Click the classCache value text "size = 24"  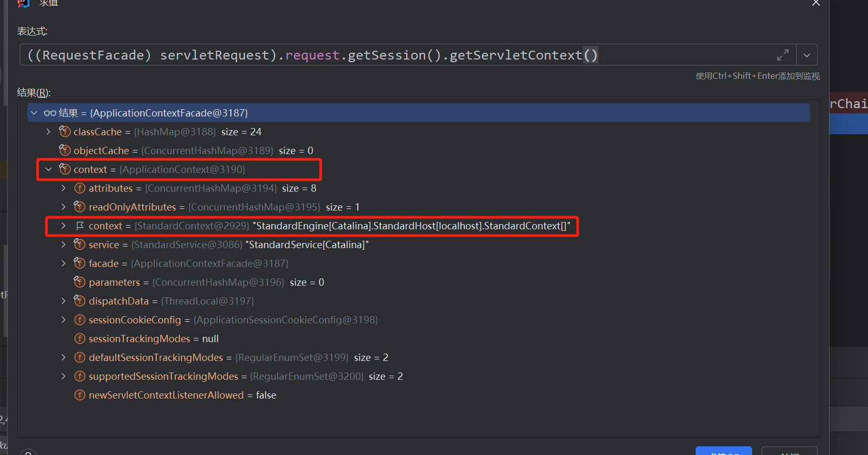[x=241, y=132]
